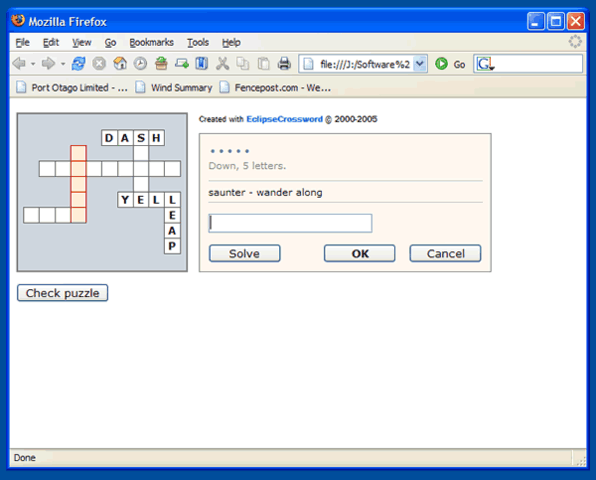Open the Bookmarks menu
Image resolution: width=596 pixels, height=480 pixels.
(x=151, y=42)
